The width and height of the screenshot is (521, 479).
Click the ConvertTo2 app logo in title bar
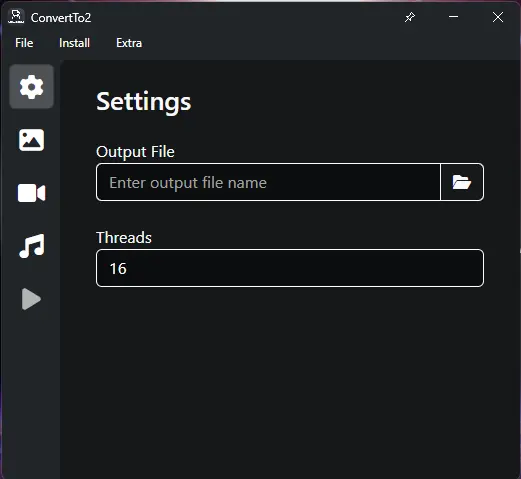pyautogui.click(x=16, y=17)
